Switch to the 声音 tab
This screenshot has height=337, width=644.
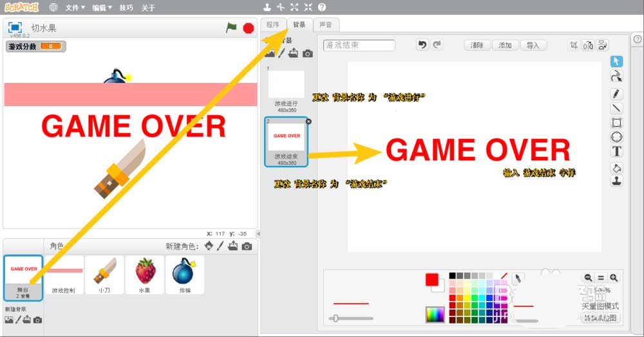coord(326,24)
